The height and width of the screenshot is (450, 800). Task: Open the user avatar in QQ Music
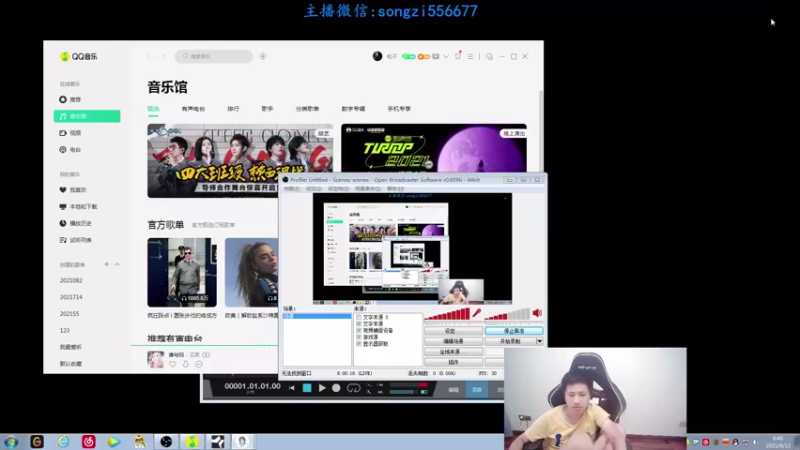click(x=377, y=56)
